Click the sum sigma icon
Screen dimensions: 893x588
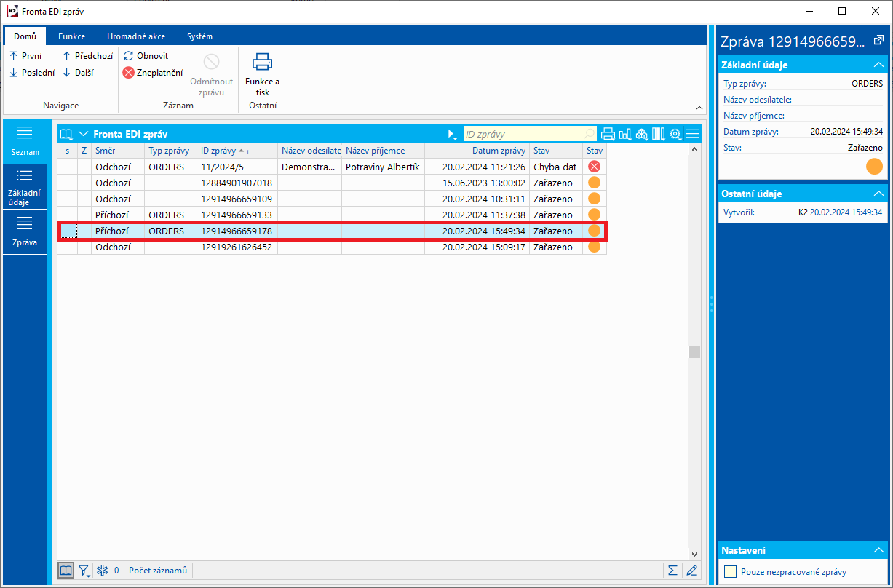coord(672,570)
